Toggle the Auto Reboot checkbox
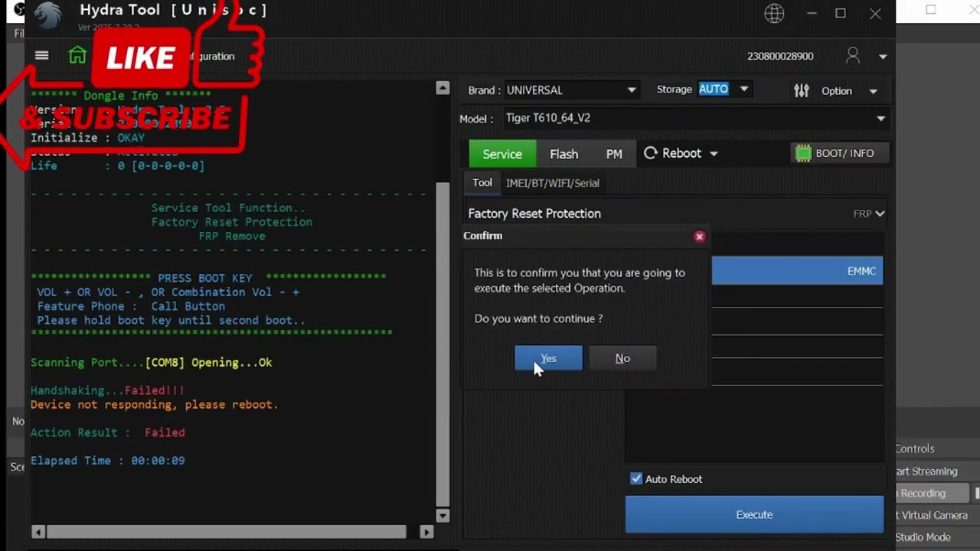This screenshot has height=551, width=980. [636, 478]
